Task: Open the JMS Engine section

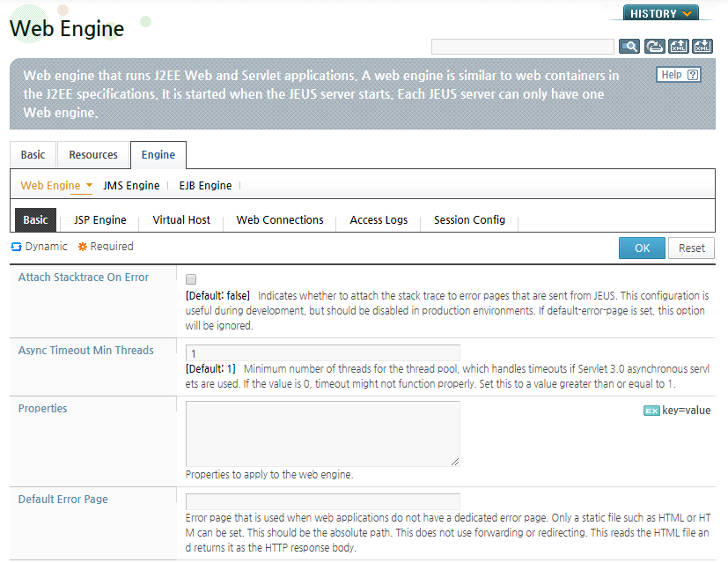Action: coord(131,185)
